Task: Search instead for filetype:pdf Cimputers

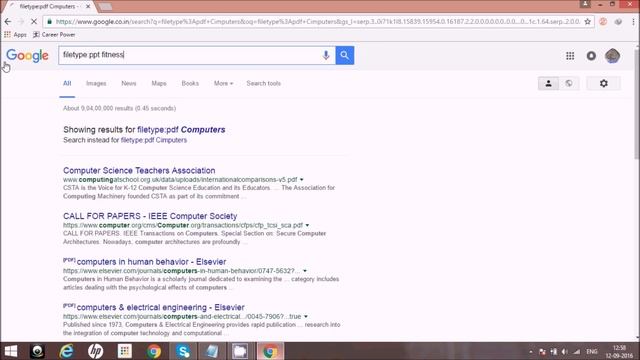Action: pos(153,140)
